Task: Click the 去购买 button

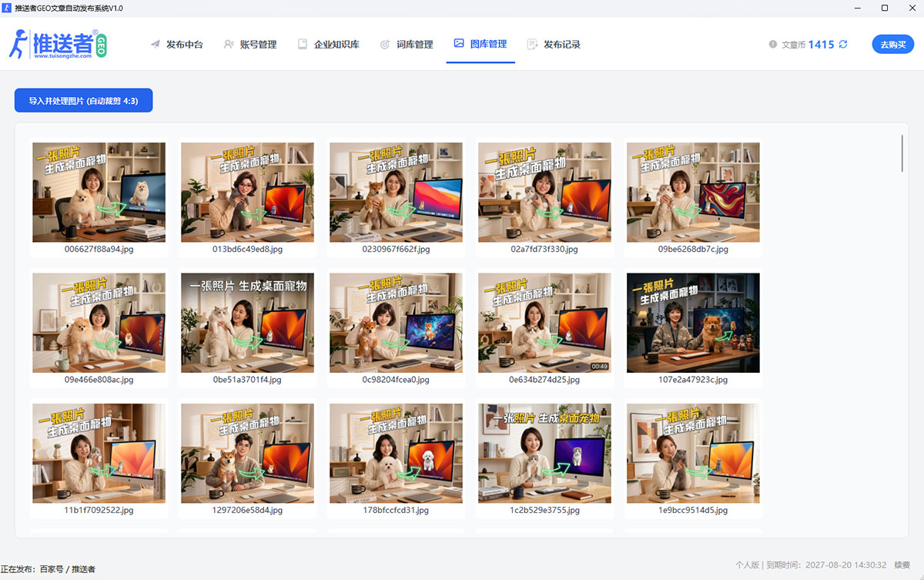Action: (x=893, y=45)
